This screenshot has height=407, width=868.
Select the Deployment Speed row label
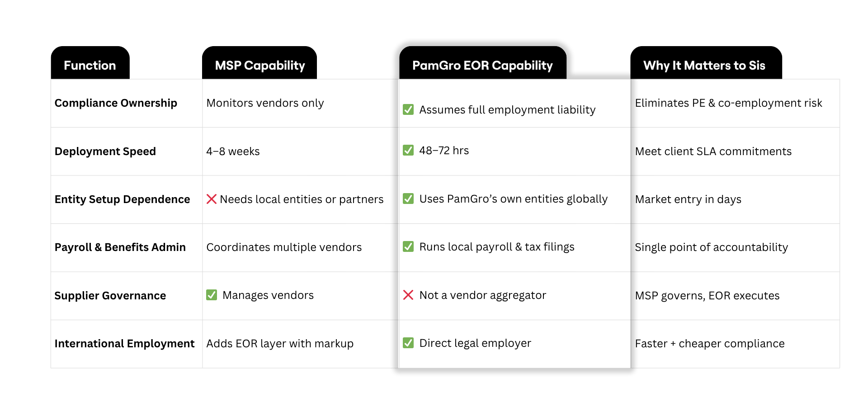[x=105, y=151]
